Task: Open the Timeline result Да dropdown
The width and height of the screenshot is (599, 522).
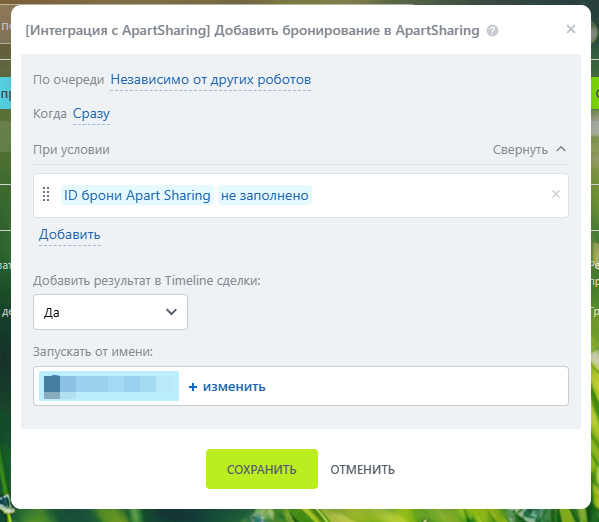Action: click(110, 312)
